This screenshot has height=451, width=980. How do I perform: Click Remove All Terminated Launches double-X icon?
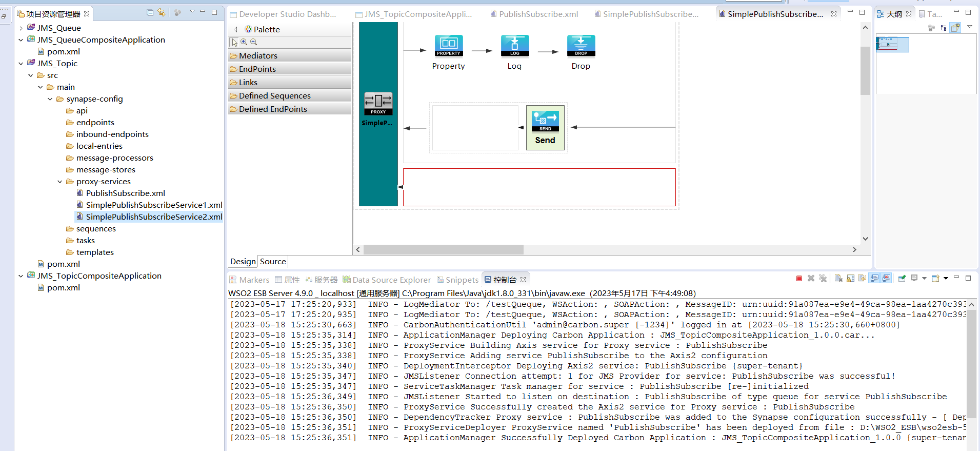823,278
